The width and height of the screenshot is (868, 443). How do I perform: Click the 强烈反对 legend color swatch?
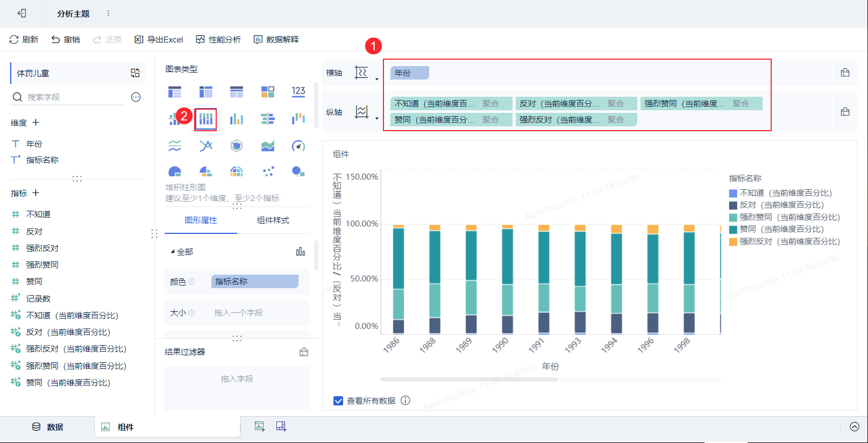click(733, 241)
